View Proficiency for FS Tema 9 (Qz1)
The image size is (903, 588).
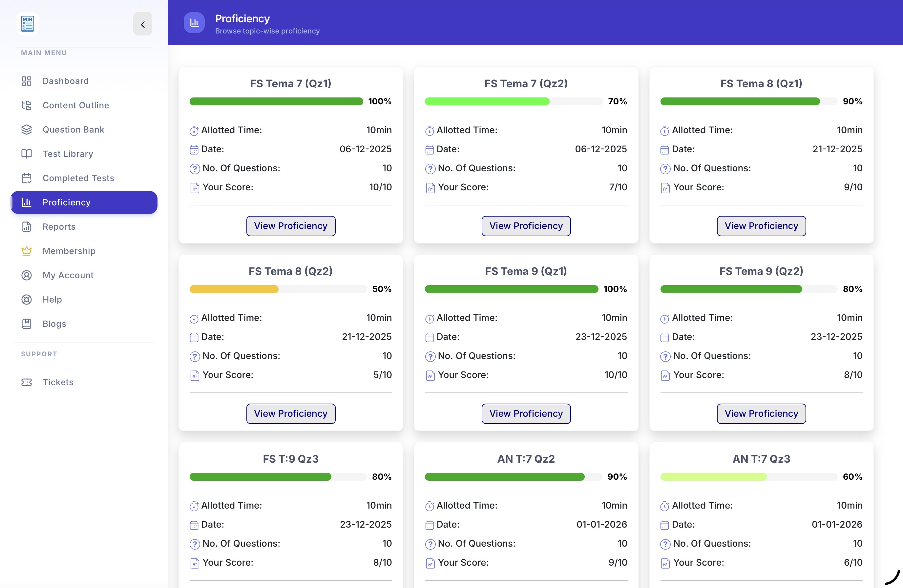point(526,413)
